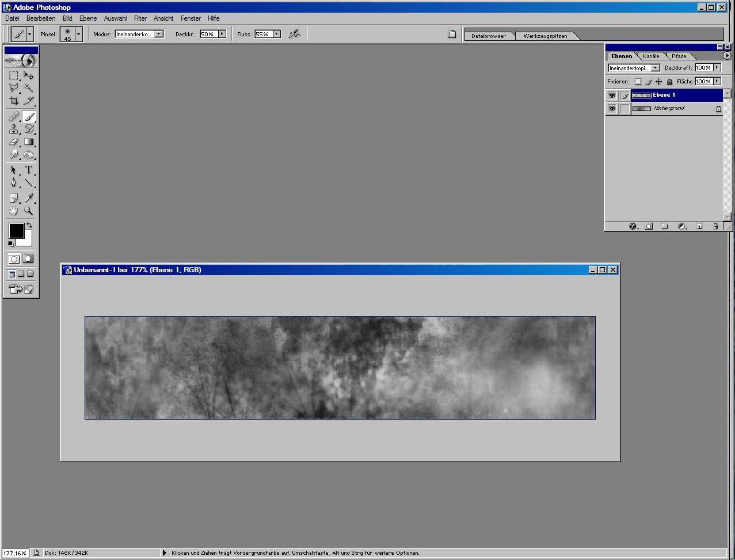Select the Zoom magnifier tool
Viewport: 735px width, 560px height.
point(28,211)
